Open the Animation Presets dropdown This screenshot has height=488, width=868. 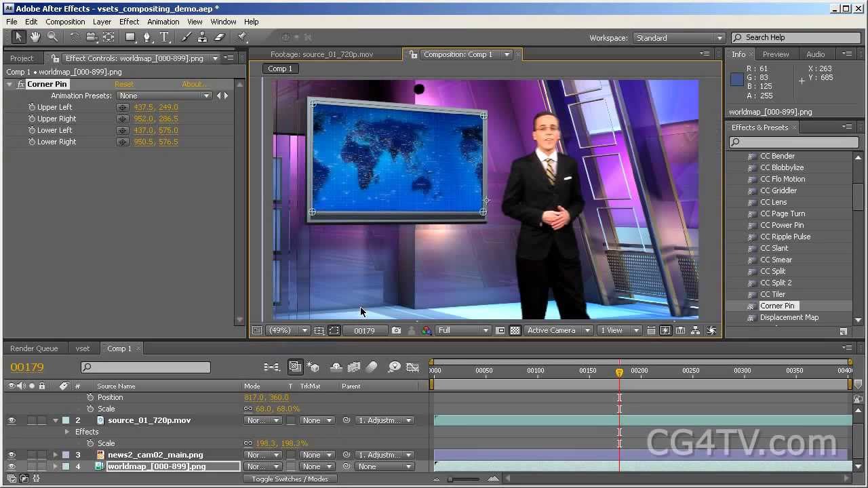click(x=165, y=96)
